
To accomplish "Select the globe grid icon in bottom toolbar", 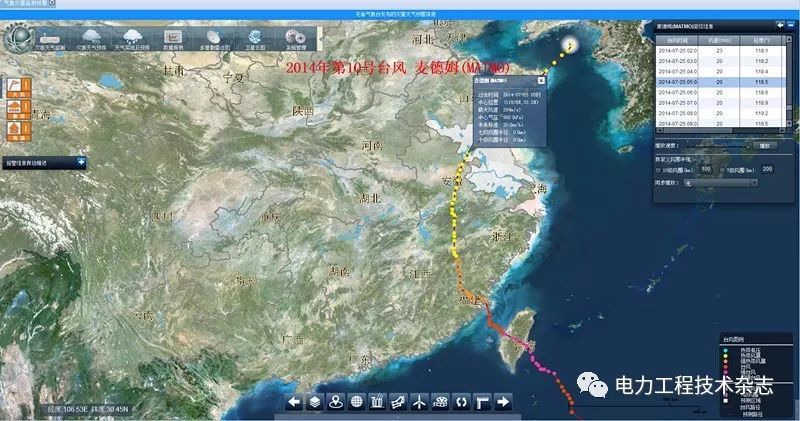I will [357, 402].
